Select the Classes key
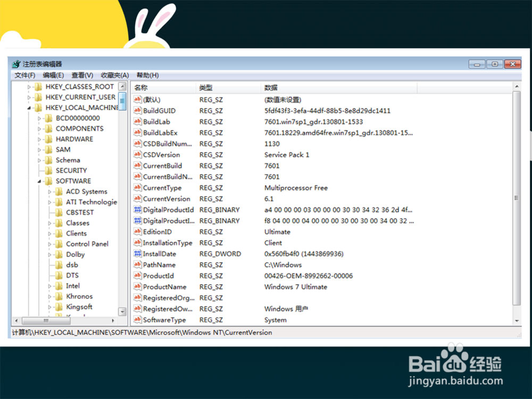The width and height of the screenshot is (532, 399). click(x=78, y=223)
